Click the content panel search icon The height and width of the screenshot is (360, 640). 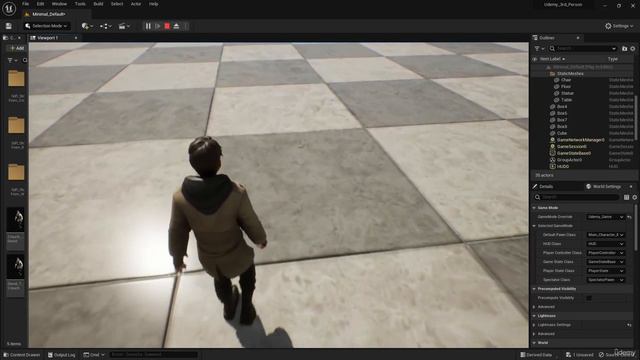click(25, 60)
